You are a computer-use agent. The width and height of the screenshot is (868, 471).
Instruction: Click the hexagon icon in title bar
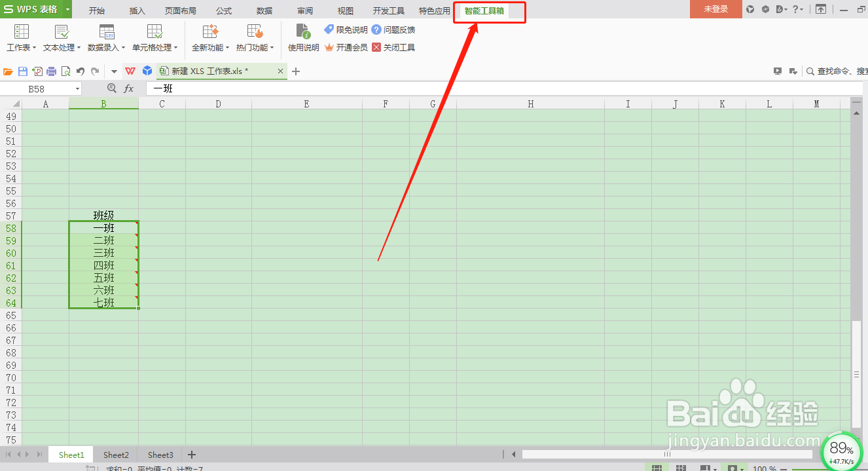(765, 9)
